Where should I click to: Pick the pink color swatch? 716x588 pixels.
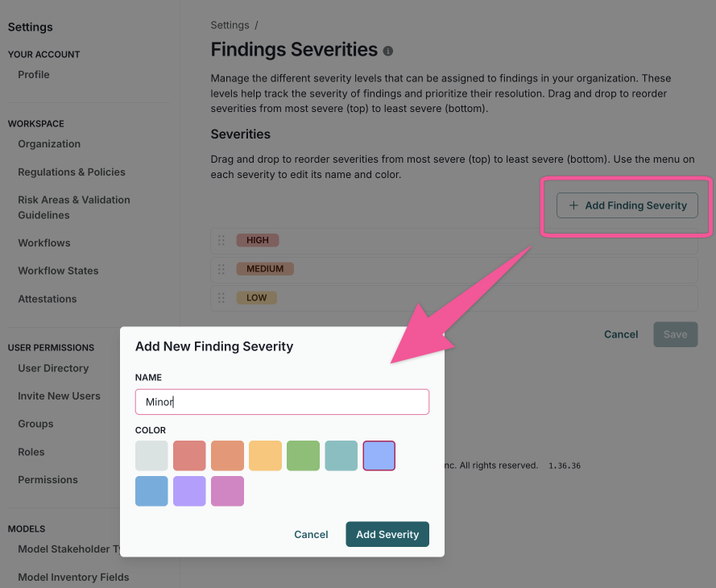coord(227,491)
